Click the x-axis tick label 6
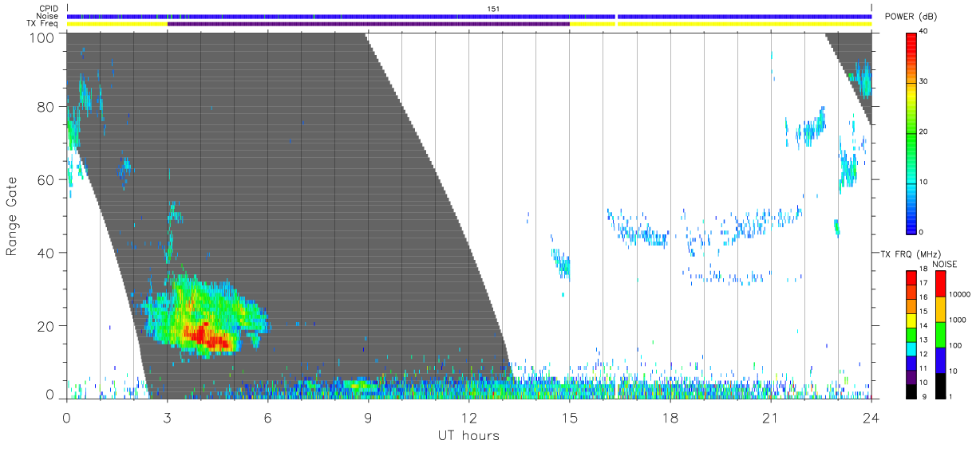This screenshot has height=452, width=980. coord(268,417)
